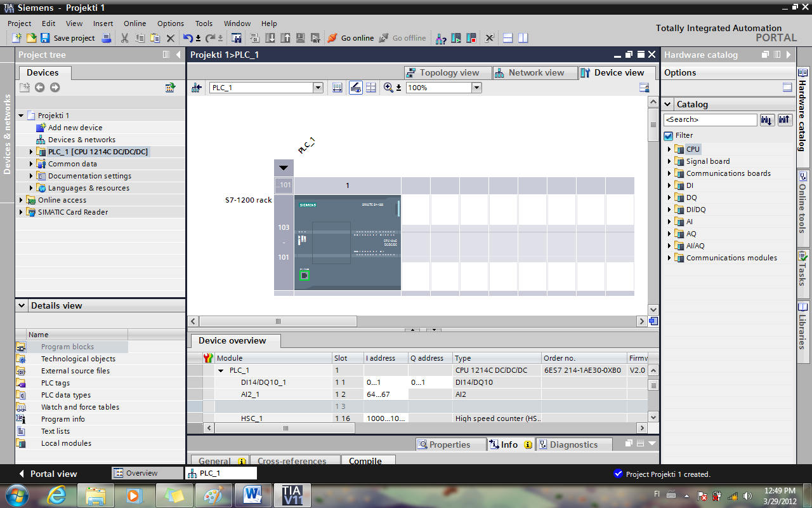Click the Copy icon in toolbar
The height and width of the screenshot is (508, 812).
pos(140,38)
